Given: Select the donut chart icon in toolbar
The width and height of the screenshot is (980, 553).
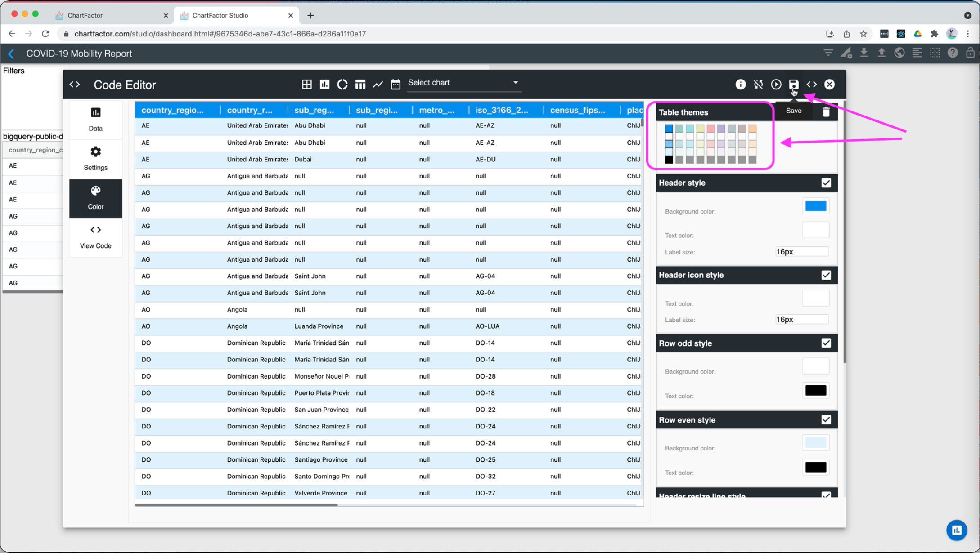Looking at the screenshot, I should coord(342,85).
